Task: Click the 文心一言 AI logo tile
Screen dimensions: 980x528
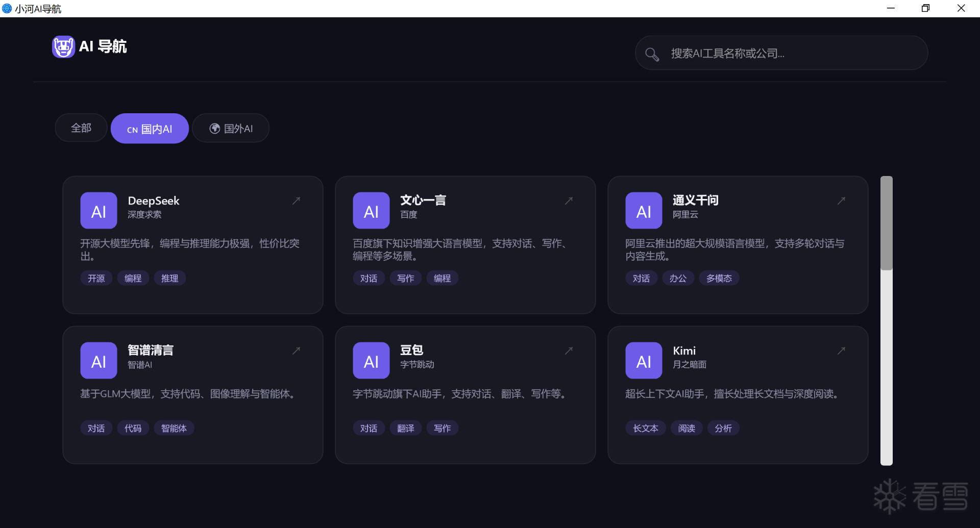Action: [x=371, y=211]
